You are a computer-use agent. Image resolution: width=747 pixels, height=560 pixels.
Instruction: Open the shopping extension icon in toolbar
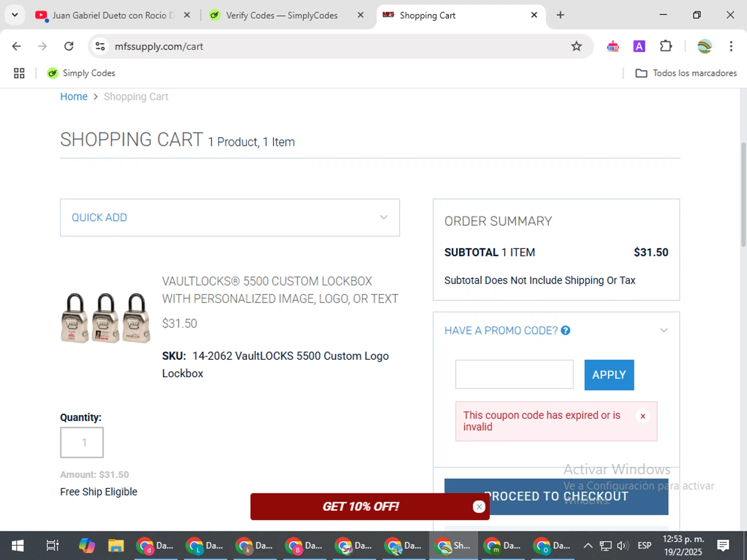613,46
